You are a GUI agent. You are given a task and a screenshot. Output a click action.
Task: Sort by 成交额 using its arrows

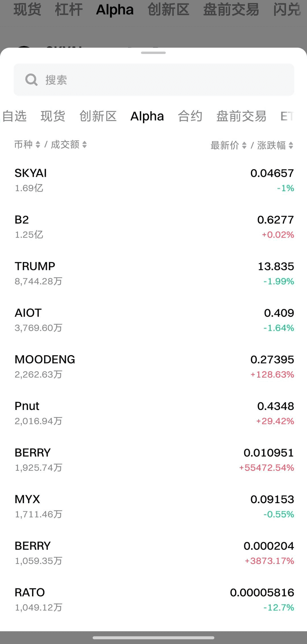point(85,145)
